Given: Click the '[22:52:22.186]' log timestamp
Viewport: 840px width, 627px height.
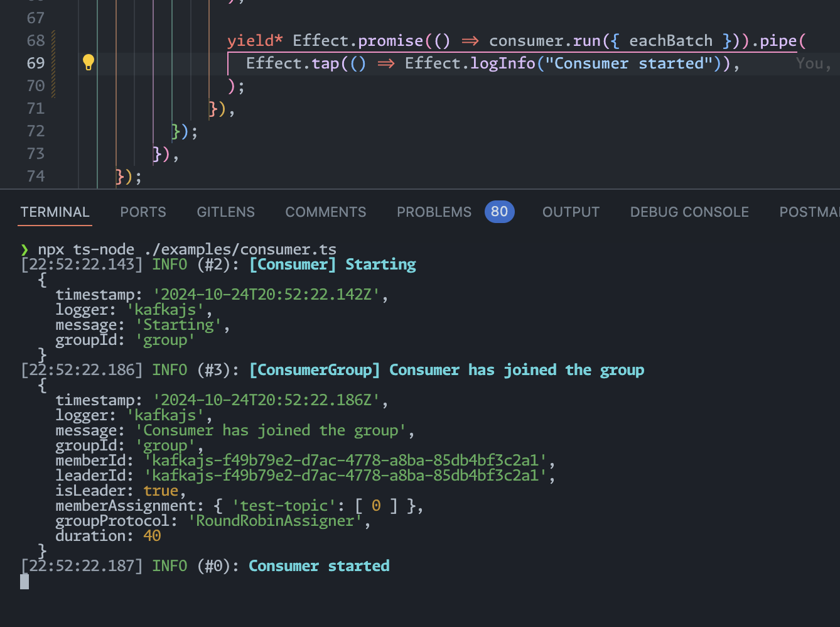Looking at the screenshot, I should (82, 370).
